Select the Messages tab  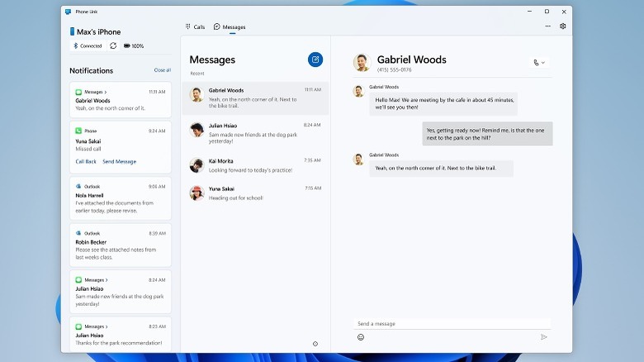tap(230, 26)
